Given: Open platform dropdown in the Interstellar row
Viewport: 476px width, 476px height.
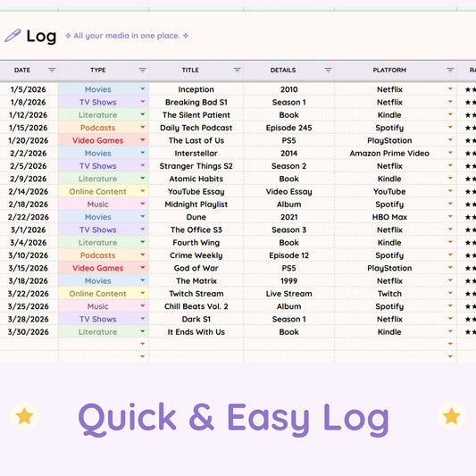Looking at the screenshot, I should pyautogui.click(x=450, y=153).
